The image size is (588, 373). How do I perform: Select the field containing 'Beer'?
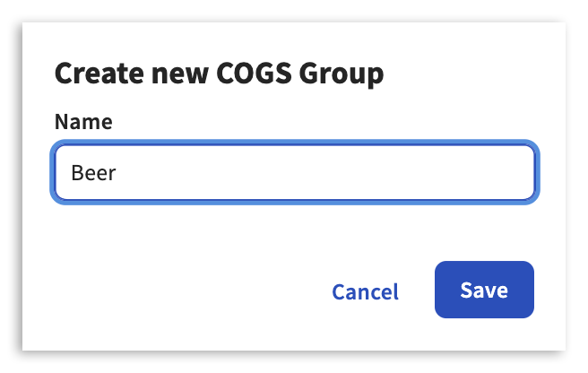pyautogui.click(x=295, y=172)
